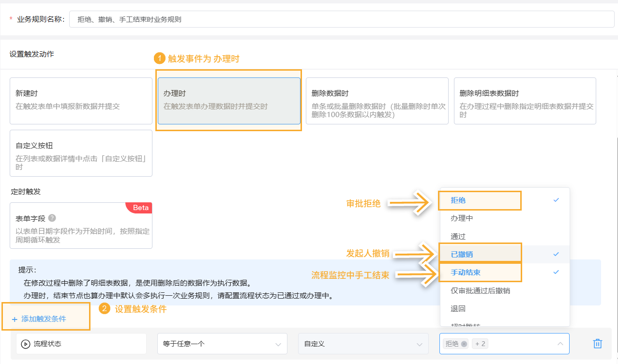This screenshot has width=618, height=364.
Task: Remove the 拒绝 tag using its x icon
Action: coord(464,344)
